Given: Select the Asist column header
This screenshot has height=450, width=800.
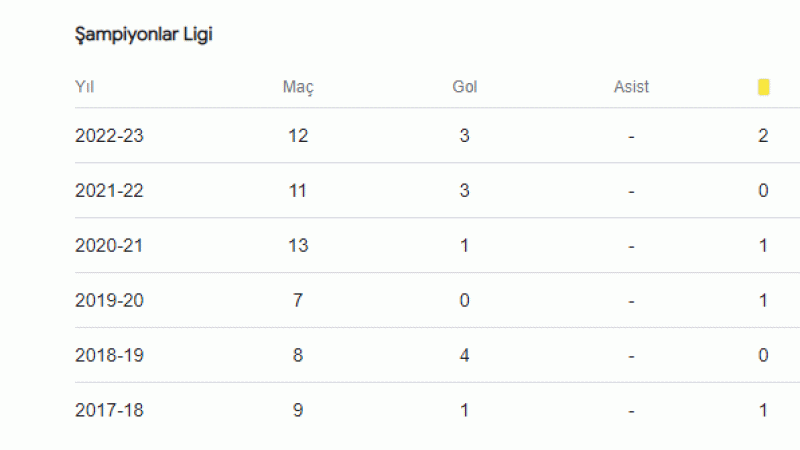Looking at the screenshot, I should [631, 87].
